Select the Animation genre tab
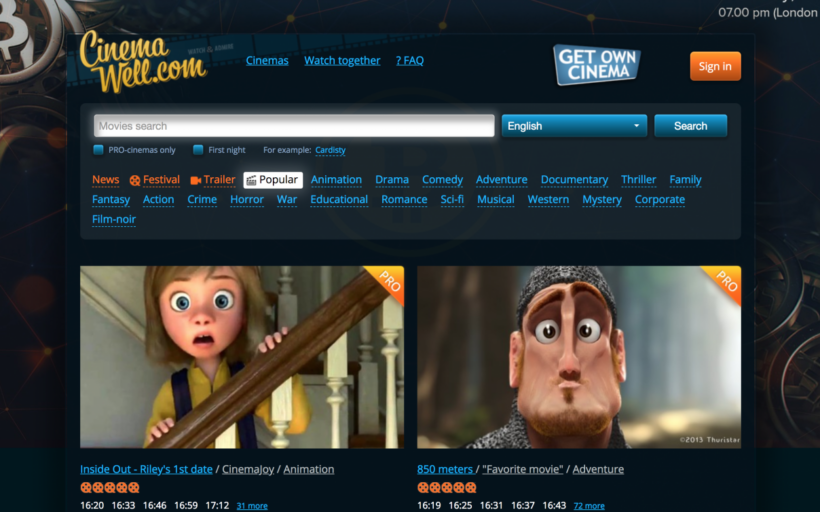The width and height of the screenshot is (820, 512). click(336, 180)
